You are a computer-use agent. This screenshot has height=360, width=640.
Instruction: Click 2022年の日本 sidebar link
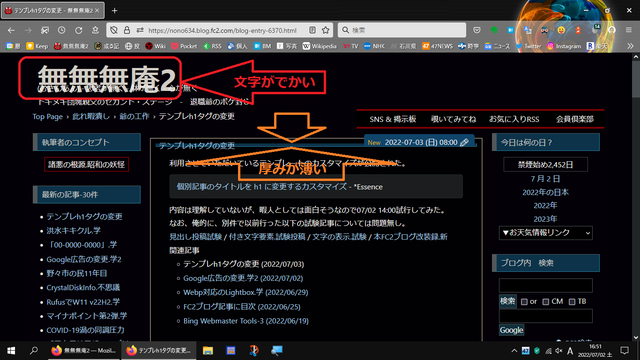(546, 192)
